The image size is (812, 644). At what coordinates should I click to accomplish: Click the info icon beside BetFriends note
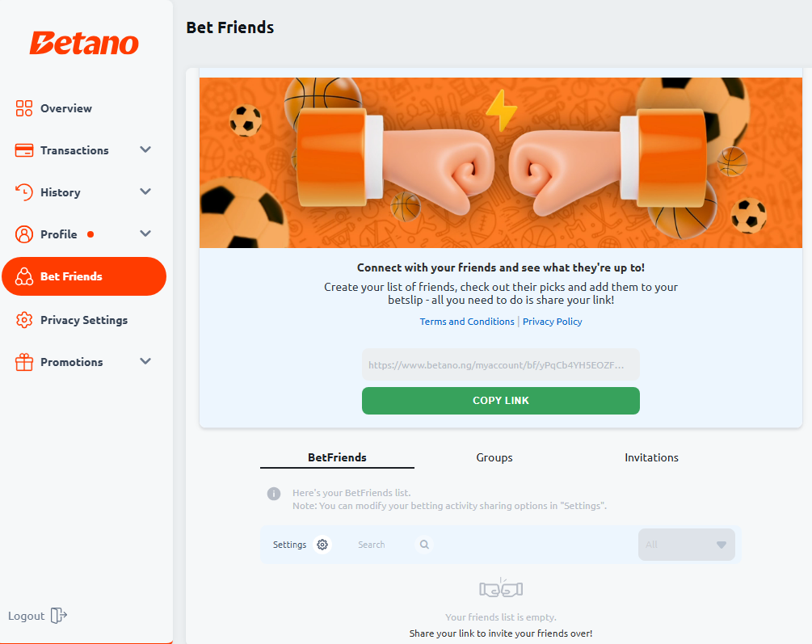[274, 494]
